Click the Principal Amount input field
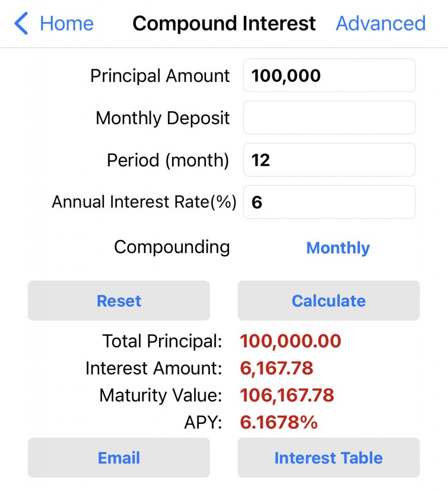The width and height of the screenshot is (448, 491). point(329,75)
